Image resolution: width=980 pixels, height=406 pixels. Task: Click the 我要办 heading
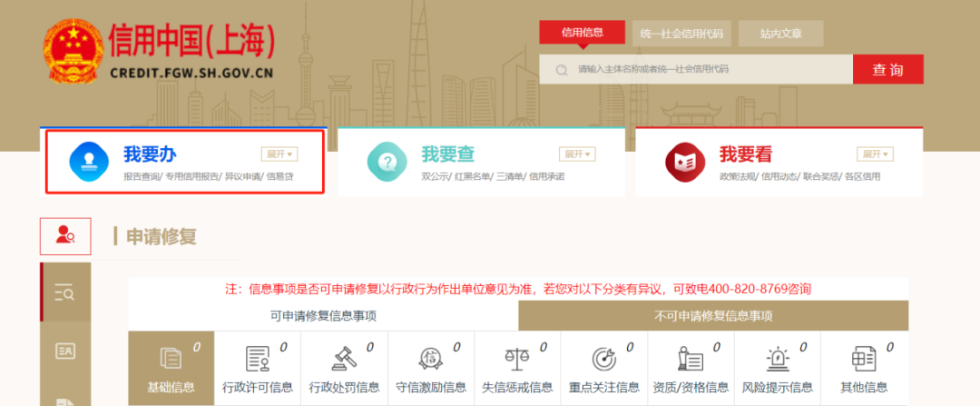pyautogui.click(x=150, y=153)
